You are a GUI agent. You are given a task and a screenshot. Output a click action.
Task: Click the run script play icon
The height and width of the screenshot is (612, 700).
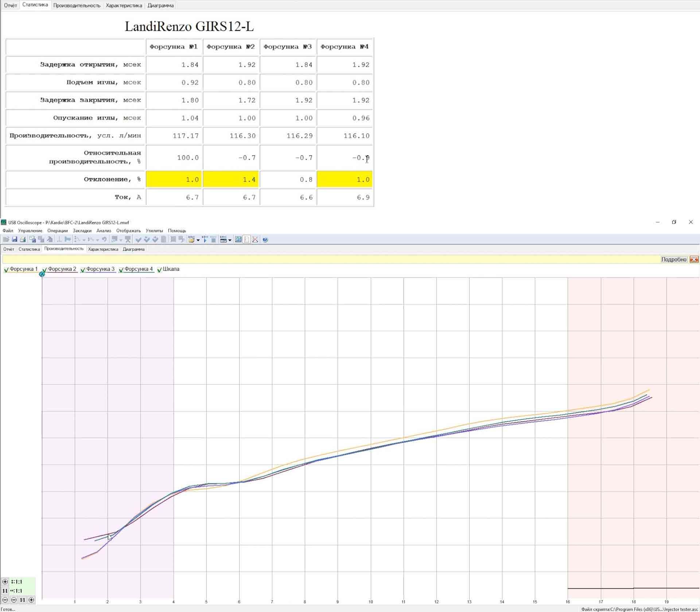205,239
